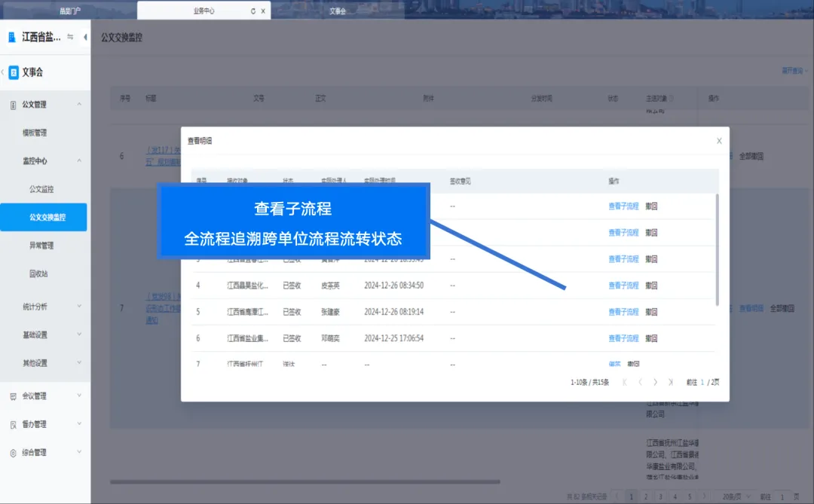Expand the 统计分析 menu

[79, 307]
